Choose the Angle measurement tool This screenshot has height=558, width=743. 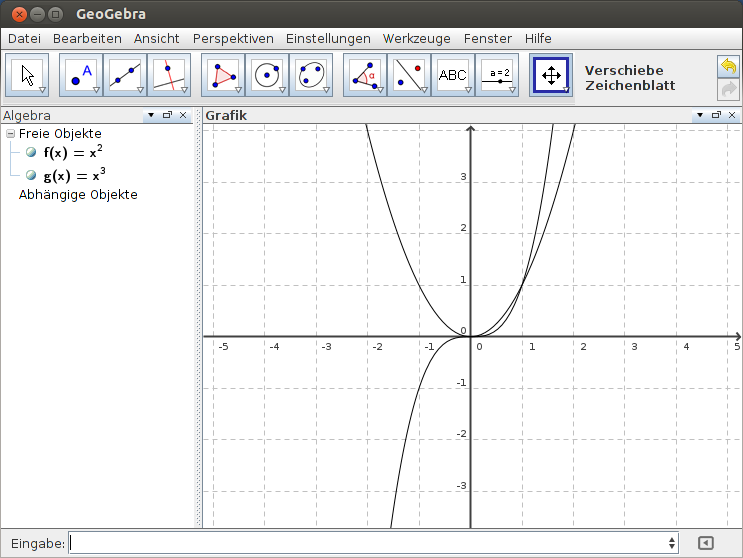tap(365, 75)
